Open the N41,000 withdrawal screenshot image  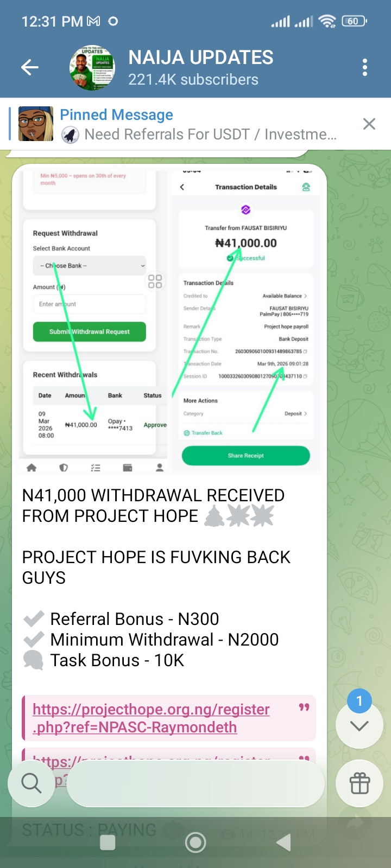coord(169,320)
